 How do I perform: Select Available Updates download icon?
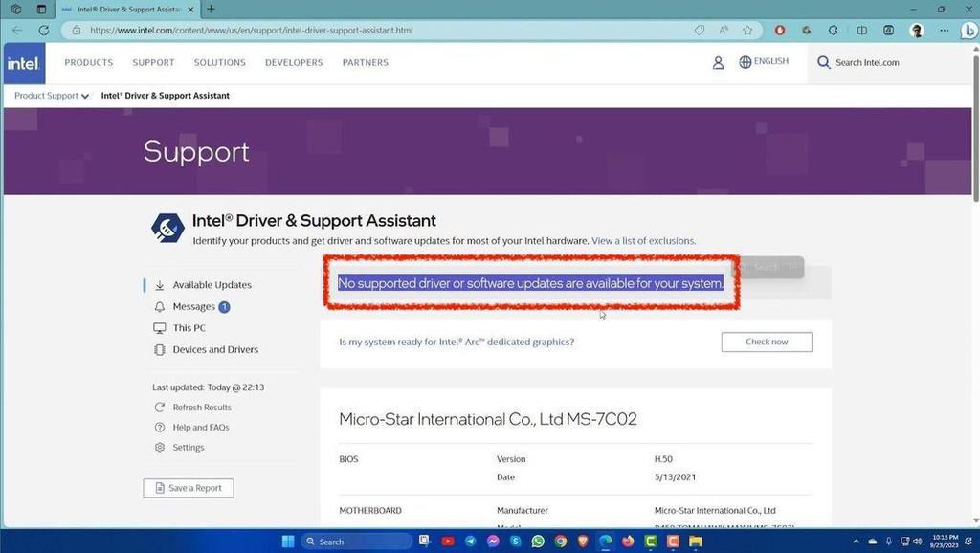[159, 284]
